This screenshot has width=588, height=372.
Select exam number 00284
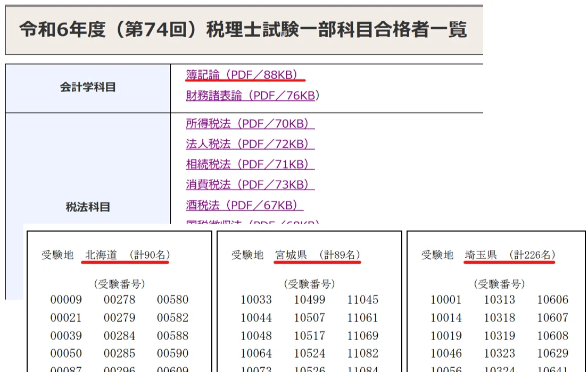(x=119, y=336)
